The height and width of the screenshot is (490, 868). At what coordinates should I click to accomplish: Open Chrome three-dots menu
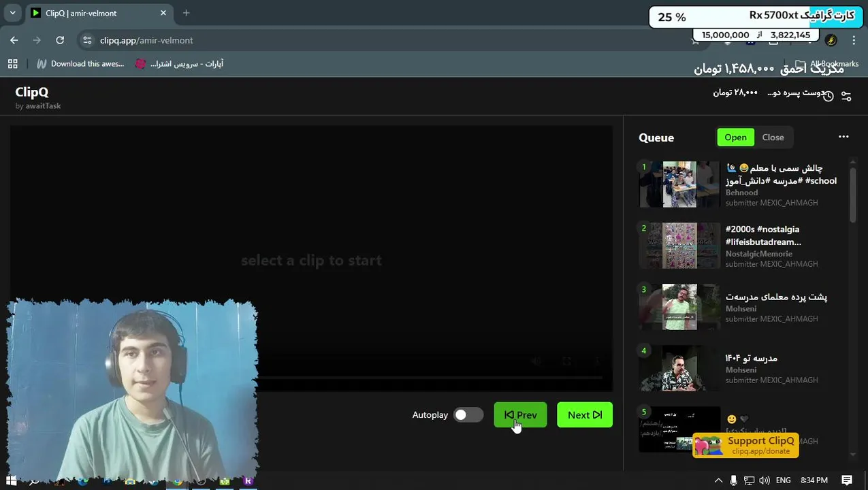(x=854, y=40)
